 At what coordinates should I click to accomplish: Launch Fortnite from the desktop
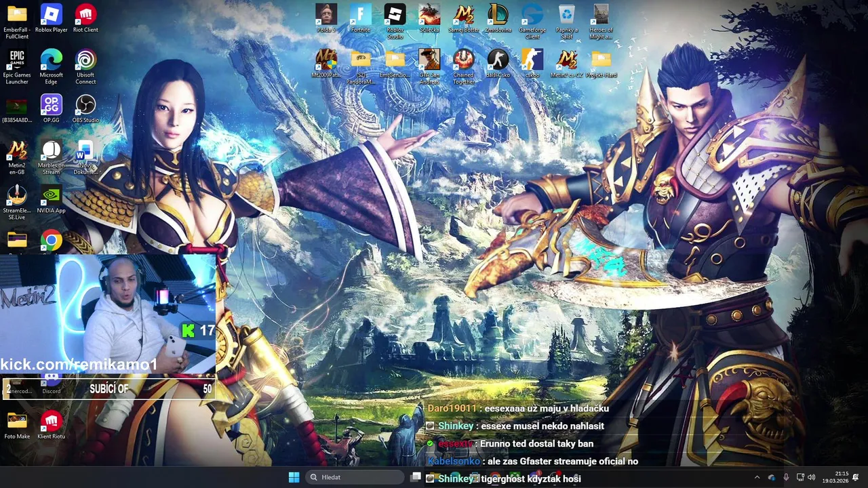361,18
